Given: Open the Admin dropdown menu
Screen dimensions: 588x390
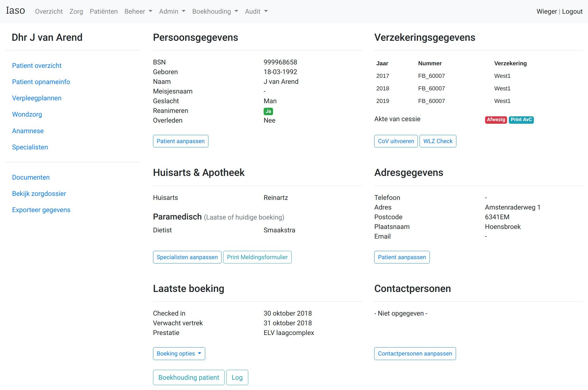Looking at the screenshot, I should 172,11.
